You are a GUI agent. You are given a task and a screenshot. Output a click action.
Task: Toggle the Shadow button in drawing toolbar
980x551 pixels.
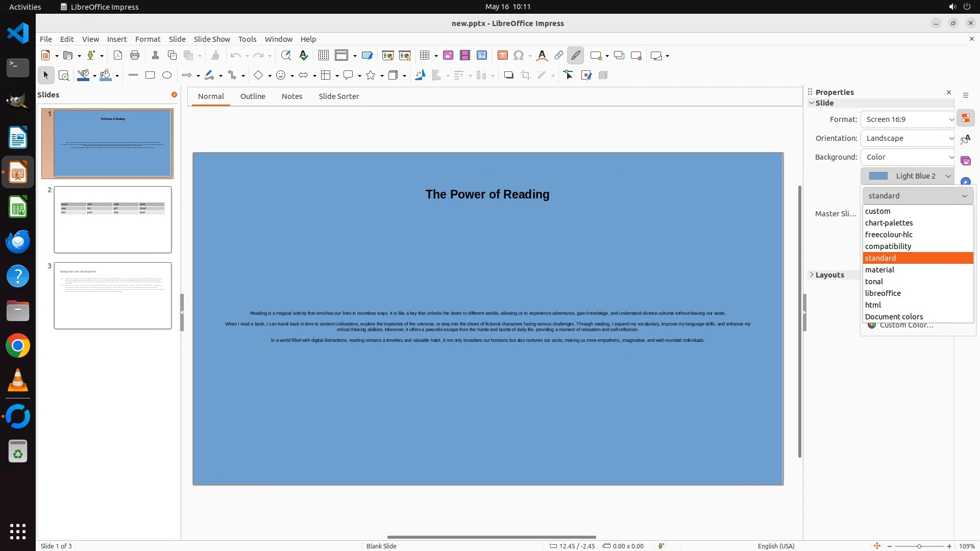pos(508,76)
